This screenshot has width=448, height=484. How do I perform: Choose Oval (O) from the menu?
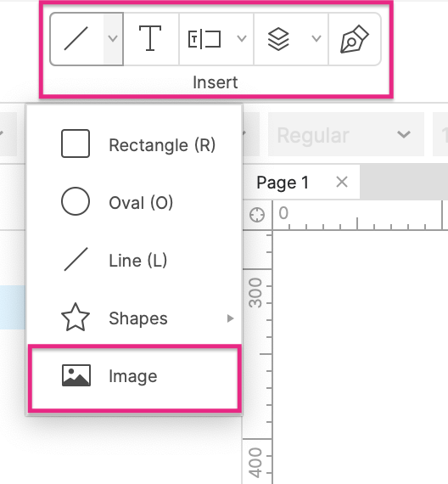pyautogui.click(x=134, y=202)
